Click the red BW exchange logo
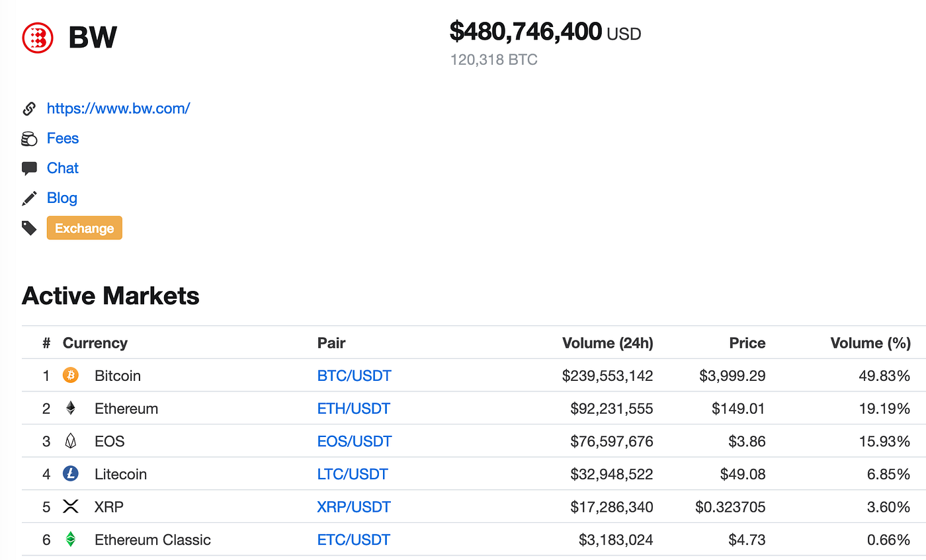Viewport: 926px width, 560px height. (x=38, y=38)
